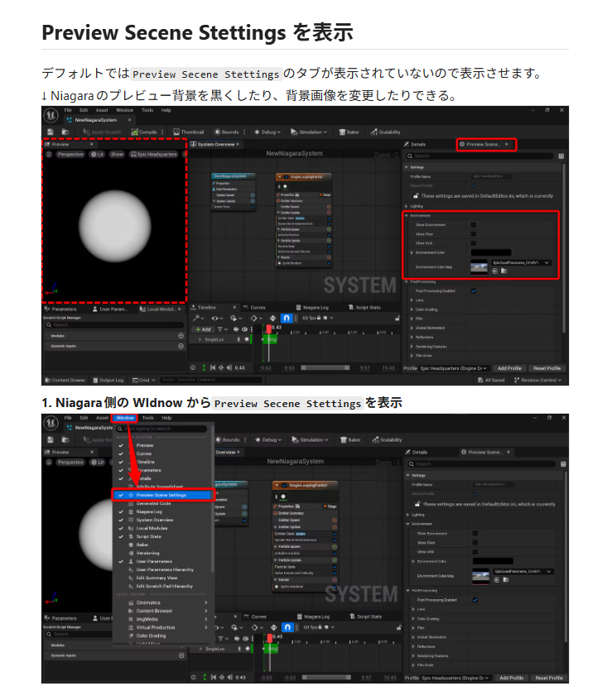Open the viewport hamburger menu in the upper screenshot's Preview panel

[x=49, y=154]
